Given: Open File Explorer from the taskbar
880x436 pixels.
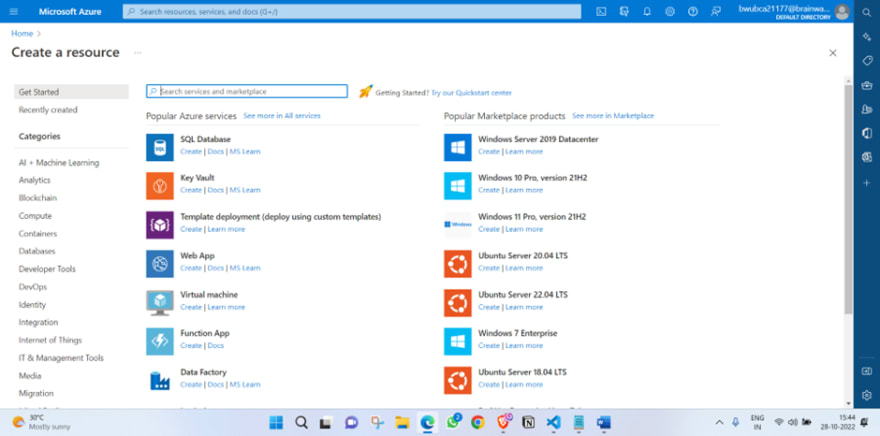Looking at the screenshot, I should pyautogui.click(x=401, y=422).
